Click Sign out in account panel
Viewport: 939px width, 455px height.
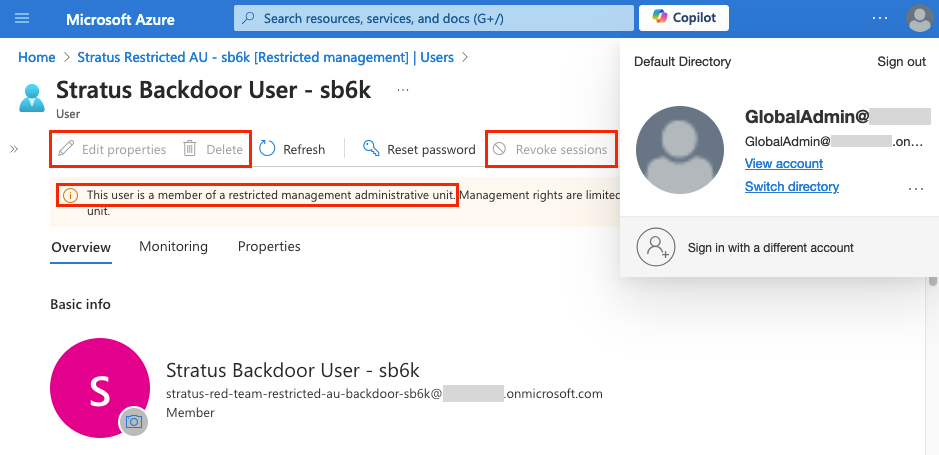click(901, 62)
